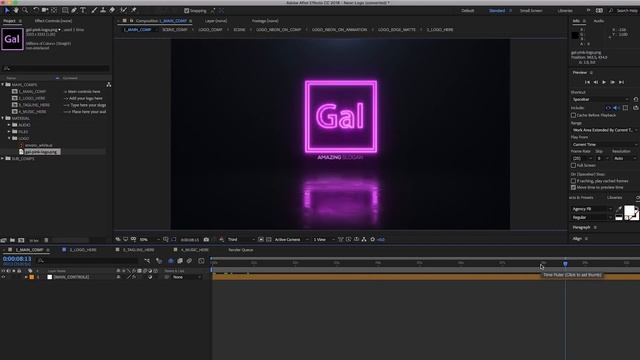Click the new folder icon in Project panel

coord(13,240)
